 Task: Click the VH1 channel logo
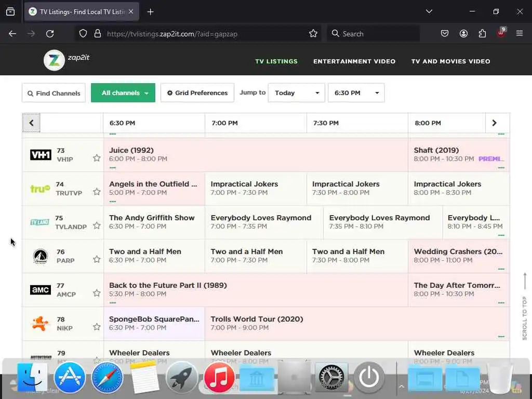click(x=41, y=155)
